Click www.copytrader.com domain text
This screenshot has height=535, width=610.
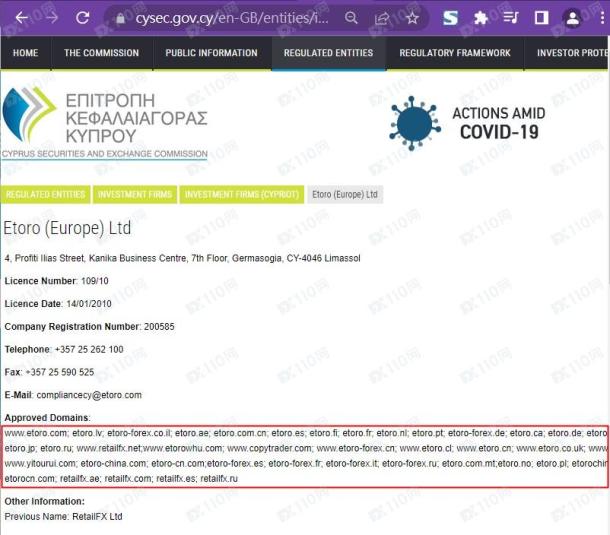coord(270,448)
